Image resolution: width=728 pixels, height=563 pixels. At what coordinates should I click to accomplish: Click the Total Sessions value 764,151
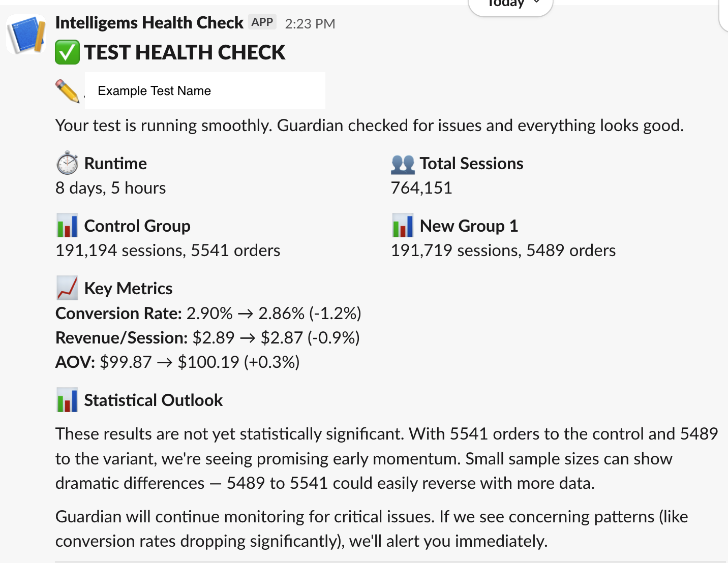tap(421, 188)
